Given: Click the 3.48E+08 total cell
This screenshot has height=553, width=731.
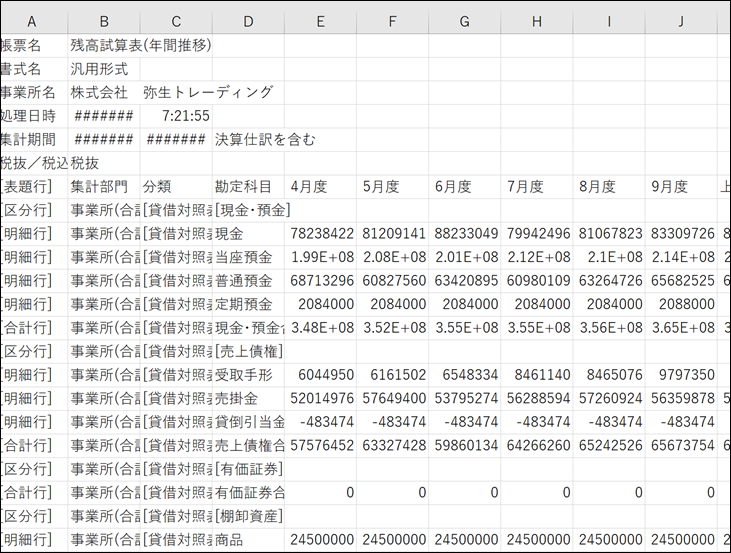Looking at the screenshot, I should coord(320,328).
